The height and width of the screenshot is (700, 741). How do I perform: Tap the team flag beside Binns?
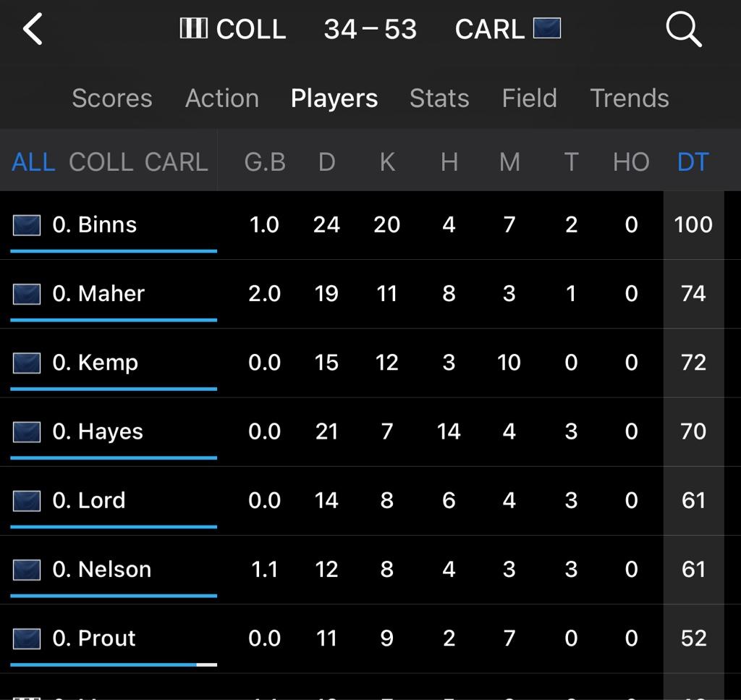[26, 225]
